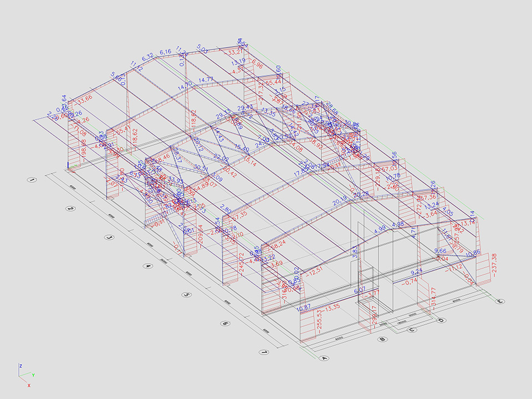Click grid axis bubble D
This screenshot has width=532, height=399.
tap(441, 320)
